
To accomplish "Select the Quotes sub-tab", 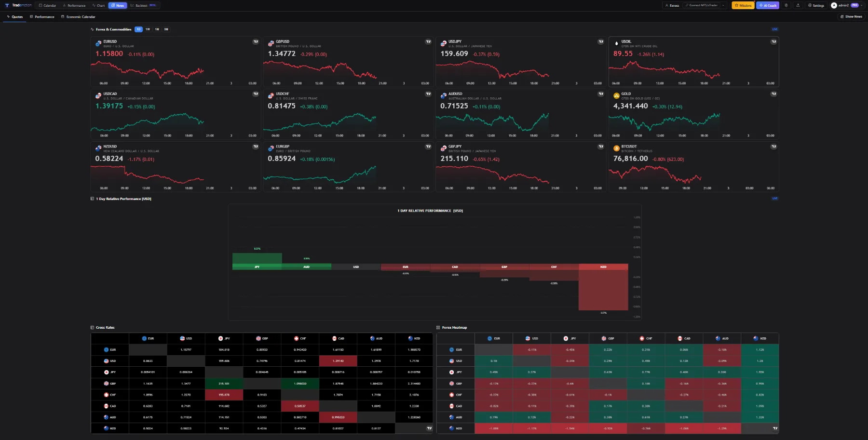I will click(15, 17).
